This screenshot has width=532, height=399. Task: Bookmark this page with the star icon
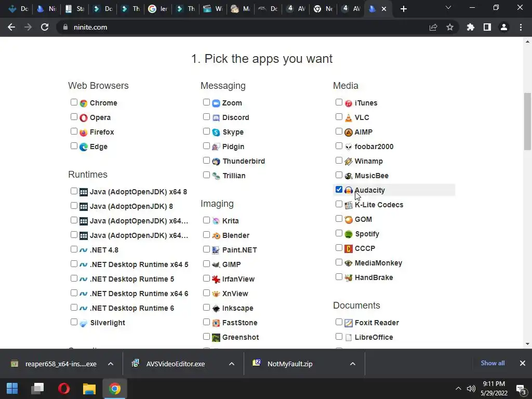(450, 27)
